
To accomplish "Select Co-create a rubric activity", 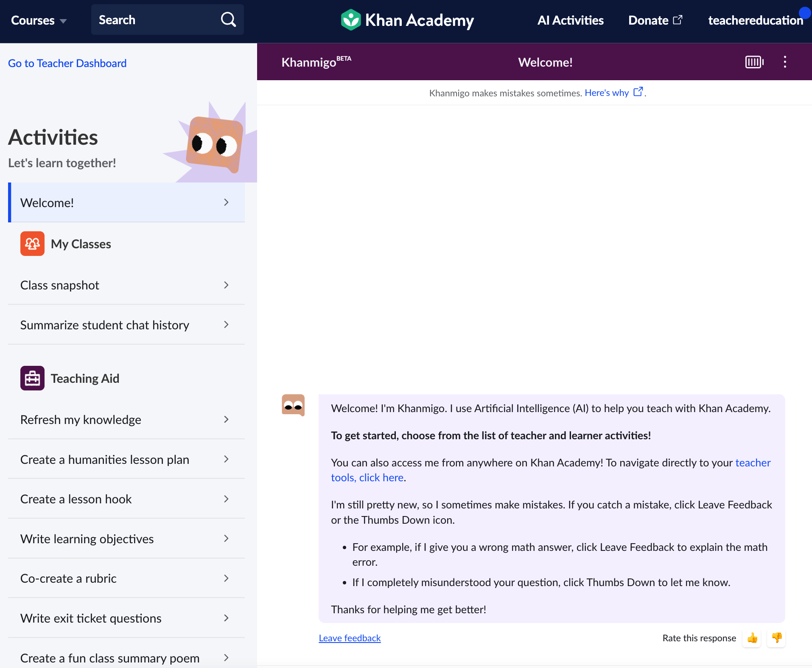I will click(x=126, y=578).
